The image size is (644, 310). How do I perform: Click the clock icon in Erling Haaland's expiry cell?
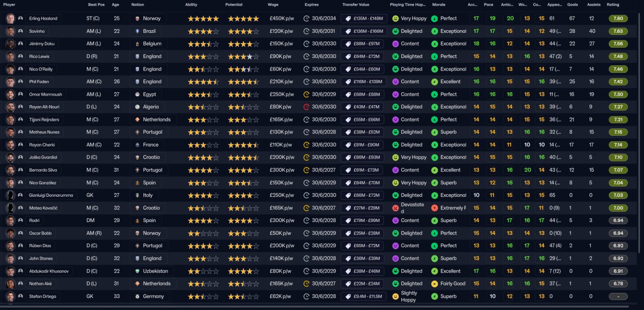tap(306, 19)
